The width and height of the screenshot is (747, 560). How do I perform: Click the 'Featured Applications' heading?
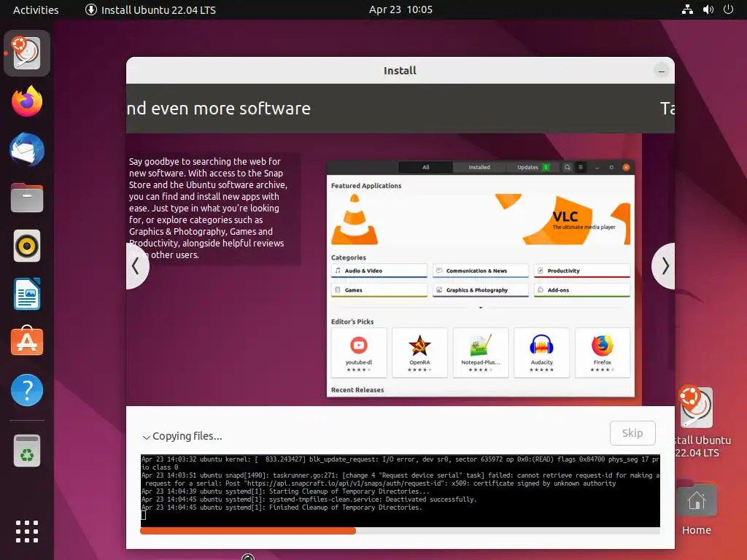tap(366, 186)
